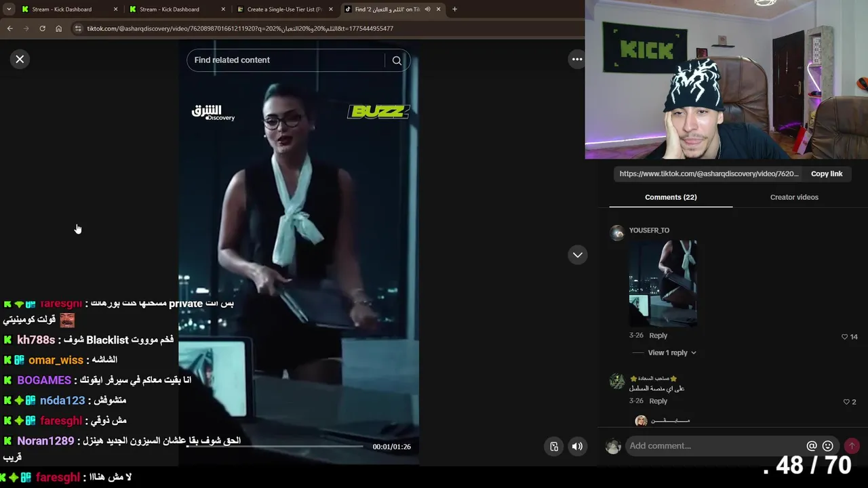
Task: Go to next video with down chevron
Action: 577,255
